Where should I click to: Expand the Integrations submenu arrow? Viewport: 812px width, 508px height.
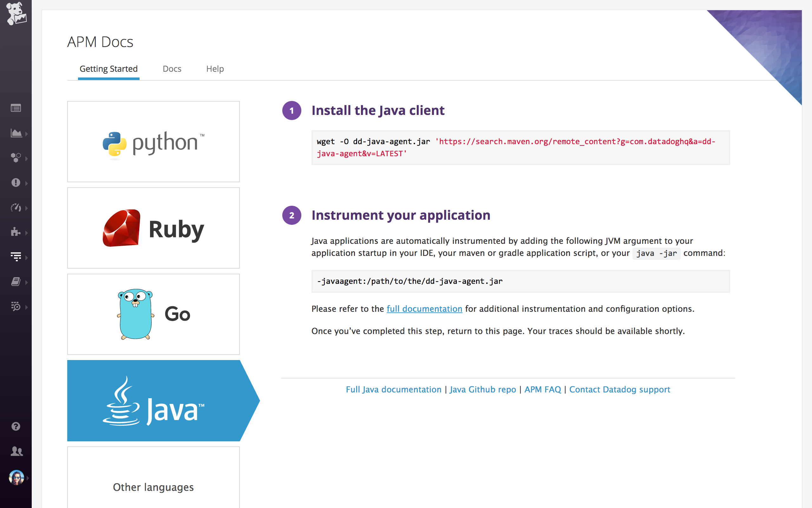(27, 232)
